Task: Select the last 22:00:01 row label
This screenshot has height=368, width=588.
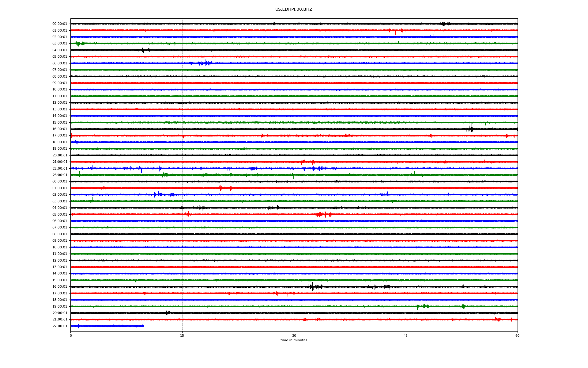Action: click(60, 326)
